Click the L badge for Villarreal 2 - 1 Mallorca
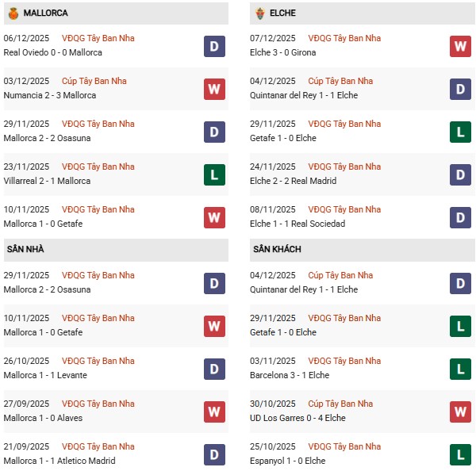This screenshot has width=476, height=471. coord(214,174)
